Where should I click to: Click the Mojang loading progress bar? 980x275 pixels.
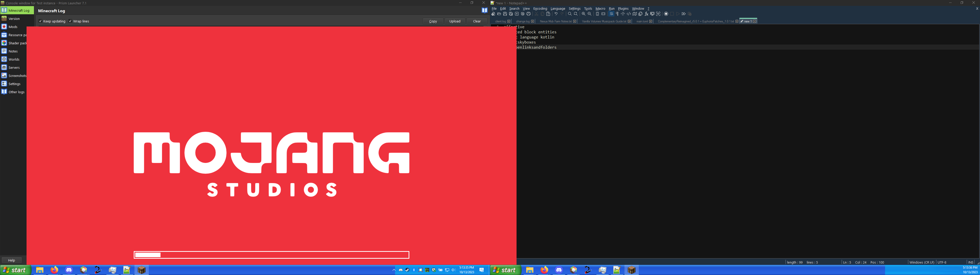(x=271, y=255)
